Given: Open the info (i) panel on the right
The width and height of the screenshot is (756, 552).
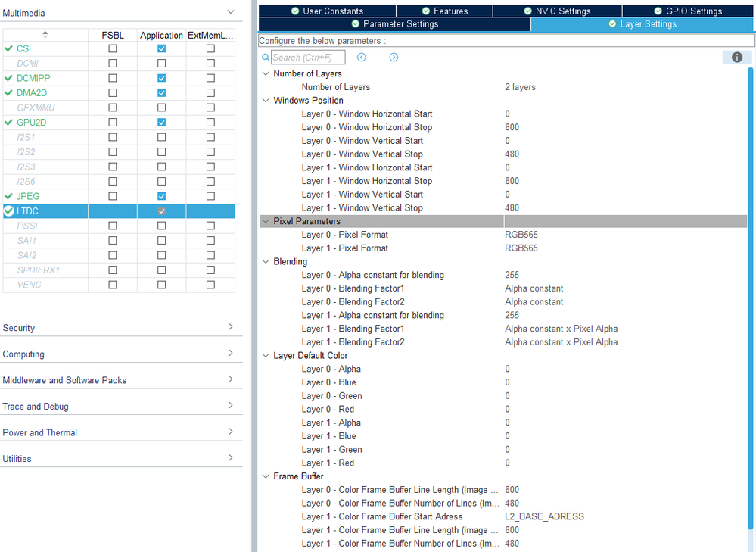Looking at the screenshot, I should pos(736,57).
